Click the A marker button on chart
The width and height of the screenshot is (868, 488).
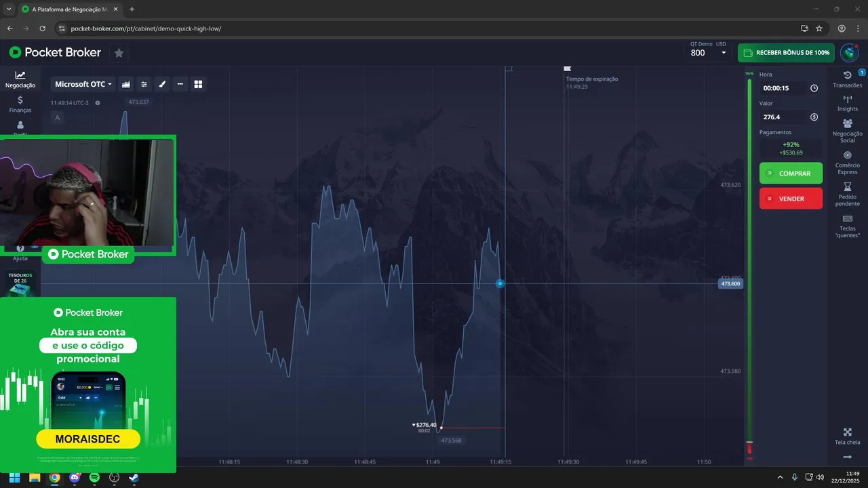click(57, 118)
